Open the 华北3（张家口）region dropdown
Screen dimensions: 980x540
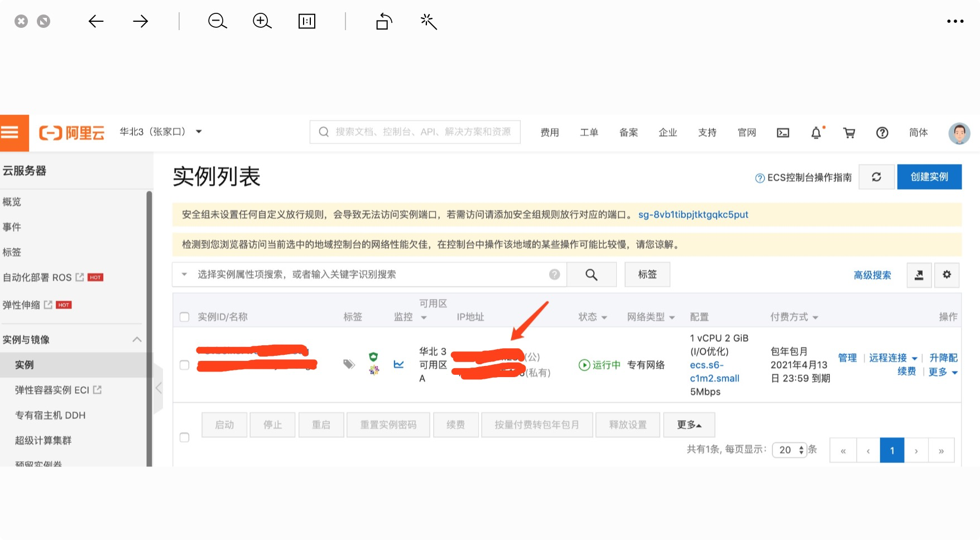(161, 132)
